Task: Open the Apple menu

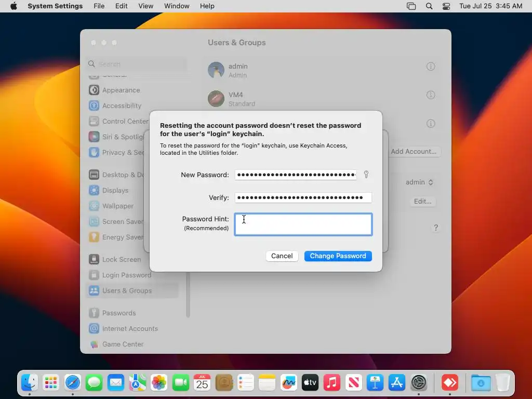Action: click(14, 6)
